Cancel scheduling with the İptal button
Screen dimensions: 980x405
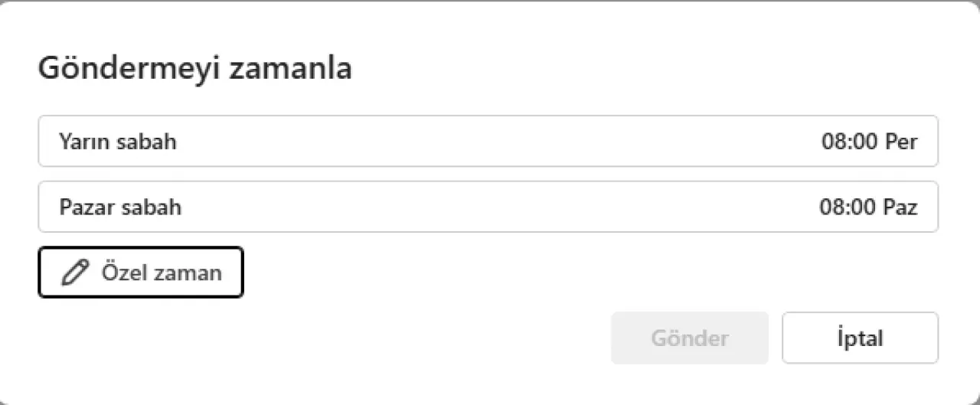[860, 338]
